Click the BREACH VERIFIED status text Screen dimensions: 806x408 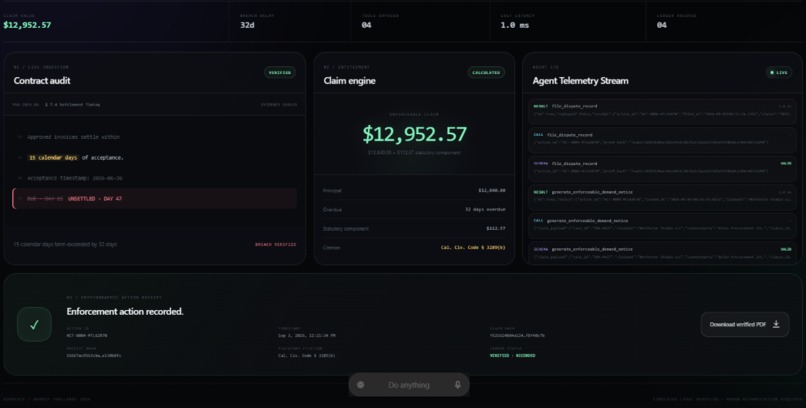click(x=276, y=245)
